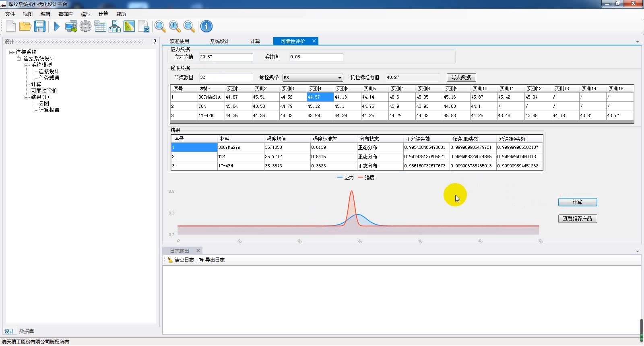Screen dimensions: 644x346
Task: Click the 抗拉标准力值 field
Action: pyautogui.click(x=413, y=78)
